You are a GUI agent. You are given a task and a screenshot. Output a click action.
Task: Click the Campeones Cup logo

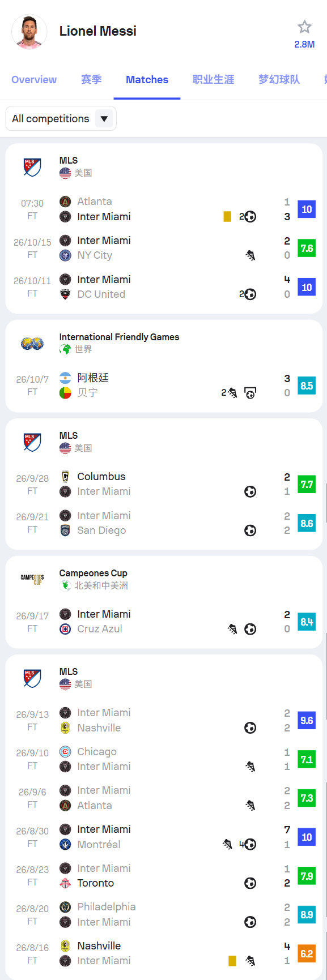click(x=32, y=579)
